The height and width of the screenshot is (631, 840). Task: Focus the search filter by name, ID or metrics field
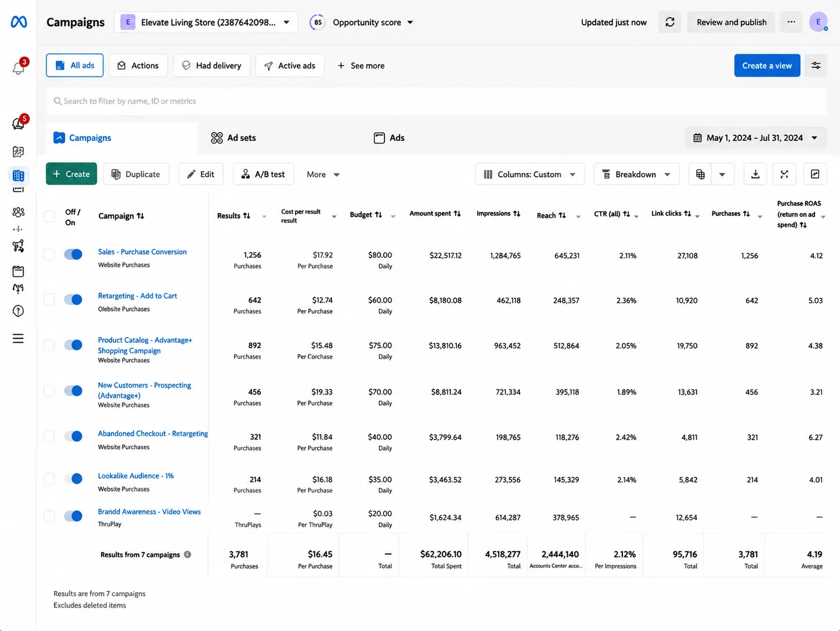(437, 101)
